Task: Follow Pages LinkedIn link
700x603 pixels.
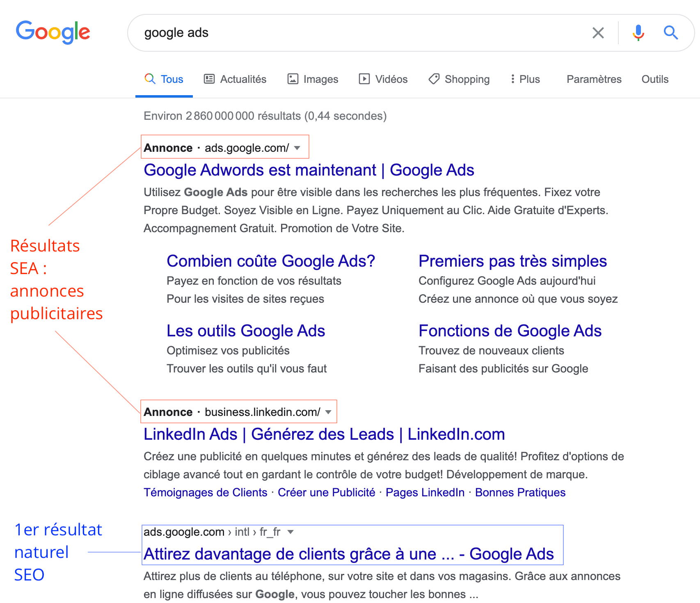Action: 425,492
